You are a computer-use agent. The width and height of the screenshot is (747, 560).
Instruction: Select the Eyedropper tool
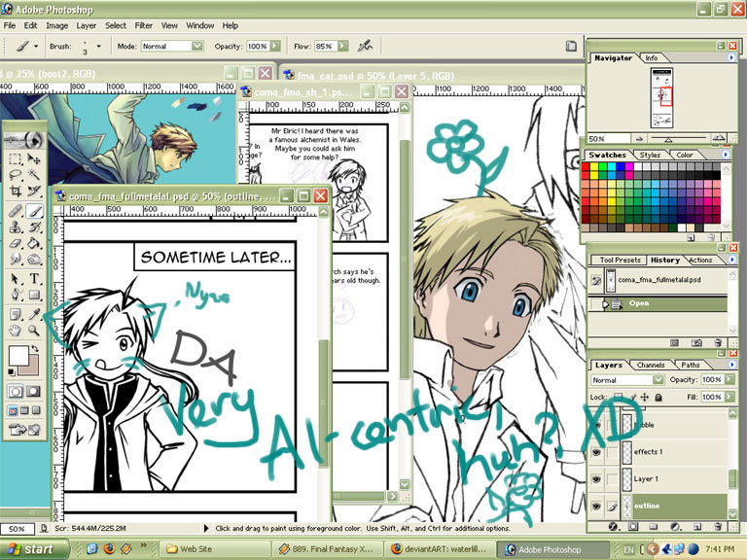34,314
